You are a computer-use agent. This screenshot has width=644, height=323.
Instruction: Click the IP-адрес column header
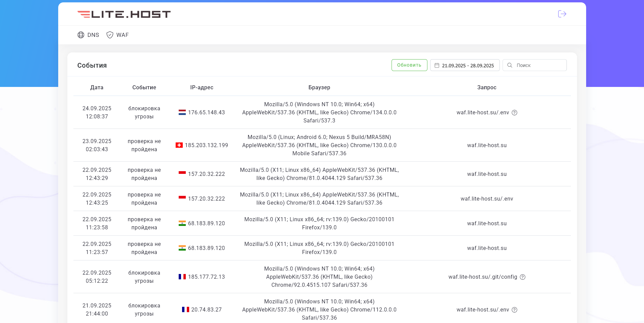click(x=202, y=87)
